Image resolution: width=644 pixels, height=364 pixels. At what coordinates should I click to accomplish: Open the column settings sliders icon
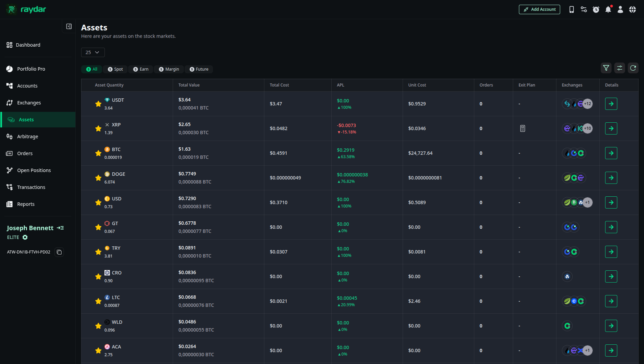pyautogui.click(x=619, y=68)
